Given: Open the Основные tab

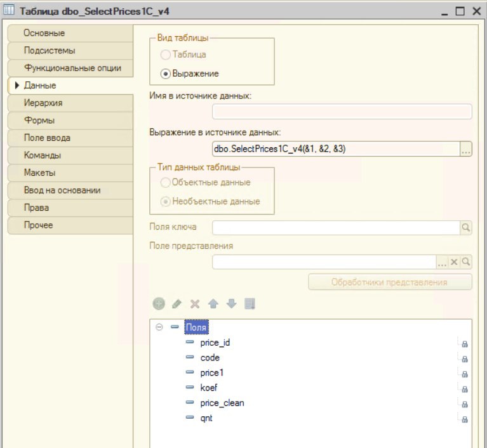Looking at the screenshot, I should coord(70,33).
